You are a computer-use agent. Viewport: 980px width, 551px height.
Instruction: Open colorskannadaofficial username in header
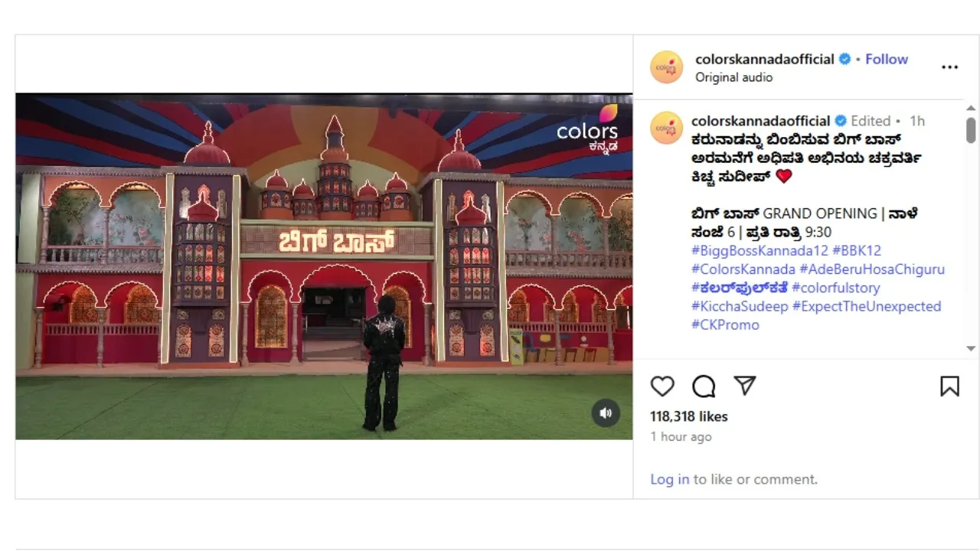pos(764,59)
